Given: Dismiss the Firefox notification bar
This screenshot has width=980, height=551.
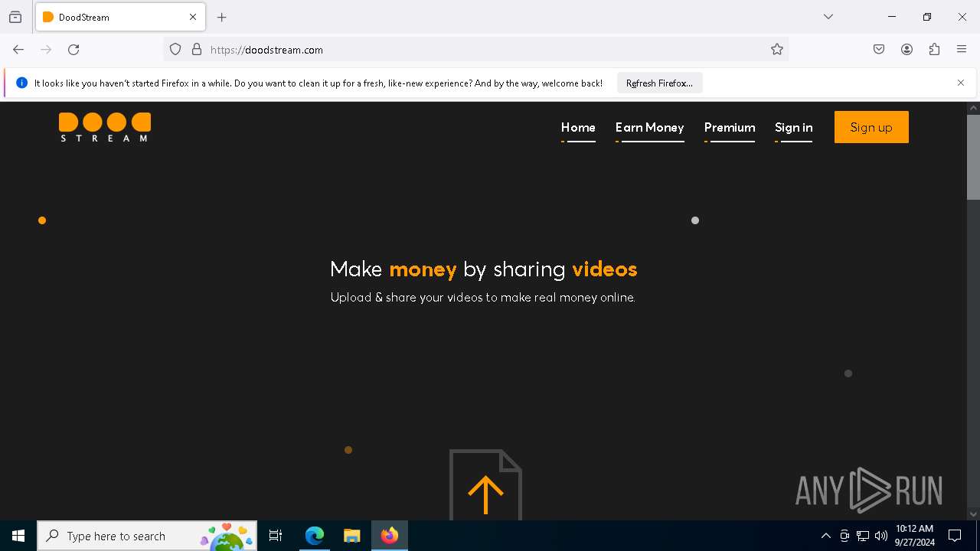Looking at the screenshot, I should point(961,83).
